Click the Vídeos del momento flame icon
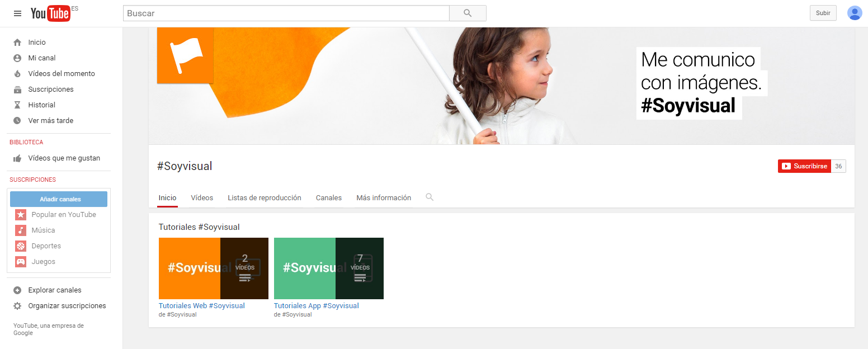The height and width of the screenshot is (349, 868). pos(17,74)
